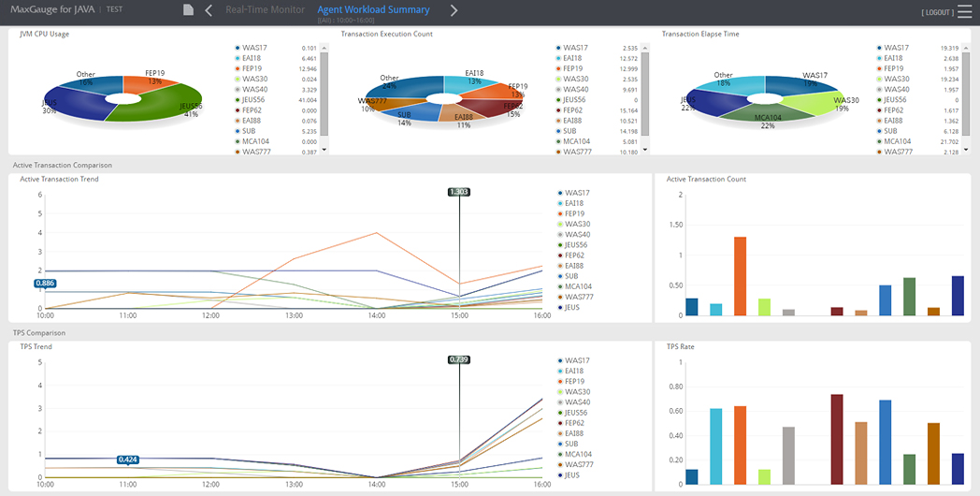Toggle JEUS in Active Transaction Trend legend

tap(570, 308)
